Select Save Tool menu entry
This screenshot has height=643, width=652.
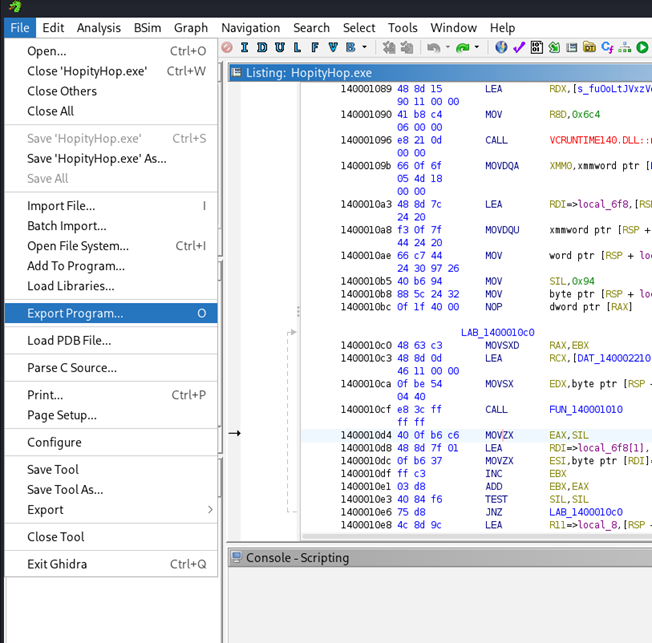pos(111,470)
